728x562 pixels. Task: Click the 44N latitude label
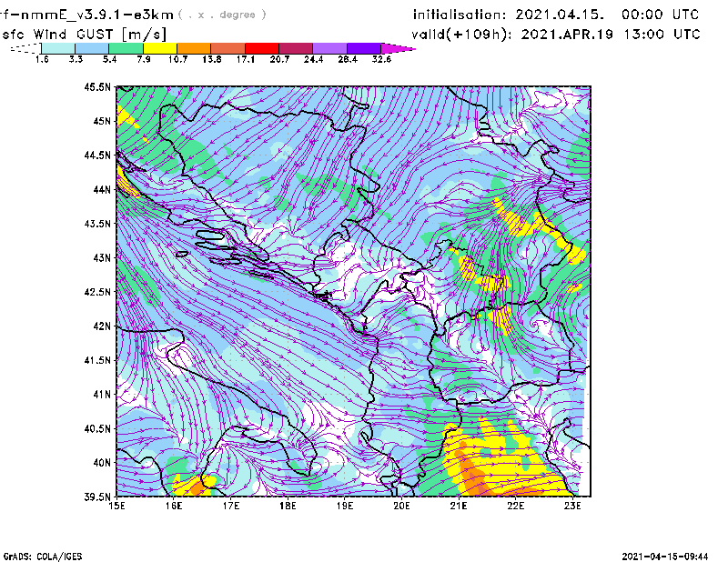tap(102, 189)
